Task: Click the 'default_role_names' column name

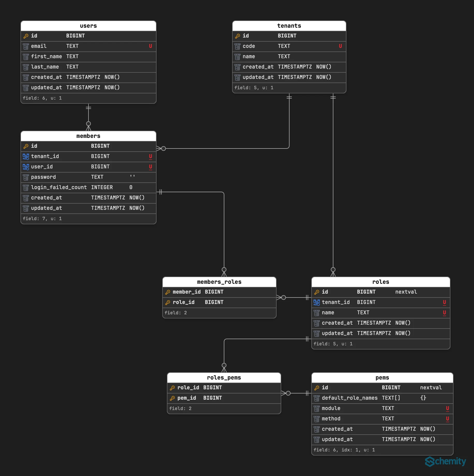Action: (x=350, y=398)
